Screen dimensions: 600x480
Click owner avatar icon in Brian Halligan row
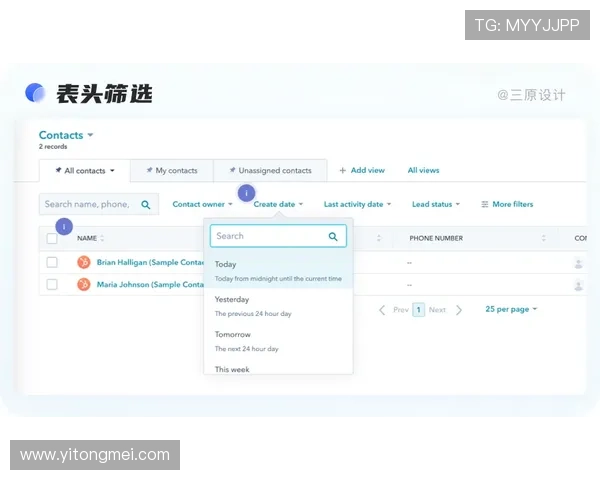coord(579,263)
